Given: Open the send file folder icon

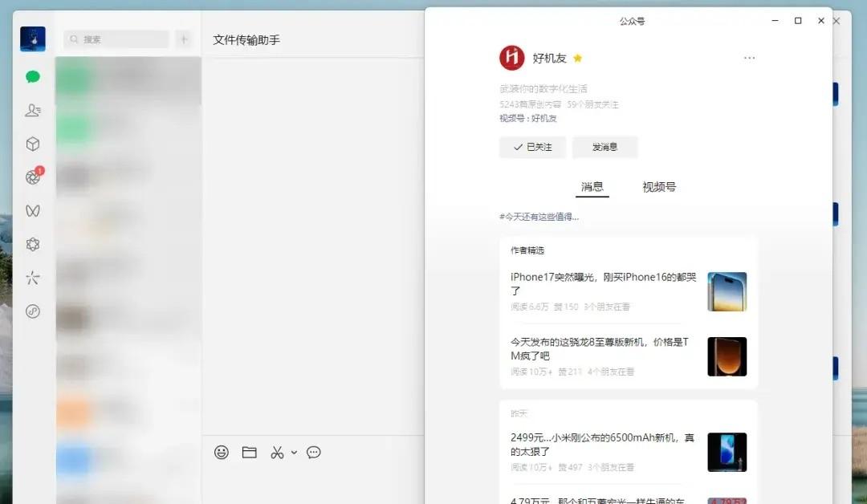Looking at the screenshot, I should [x=250, y=453].
